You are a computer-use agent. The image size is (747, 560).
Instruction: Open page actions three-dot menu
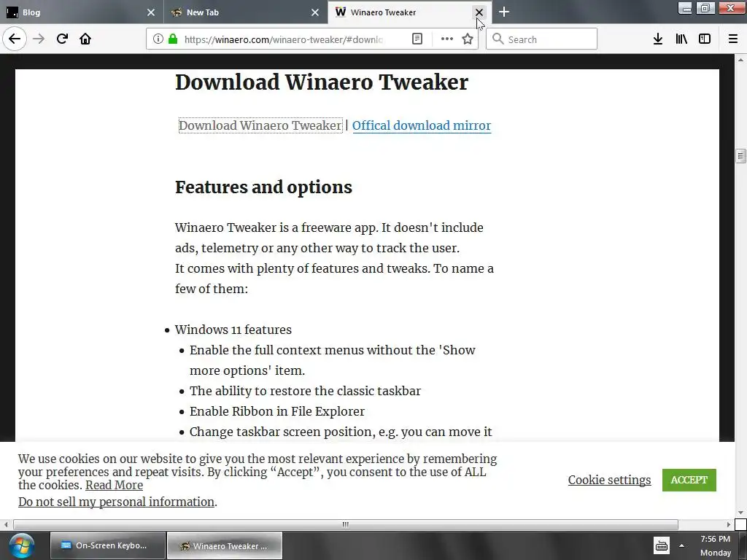coord(447,39)
